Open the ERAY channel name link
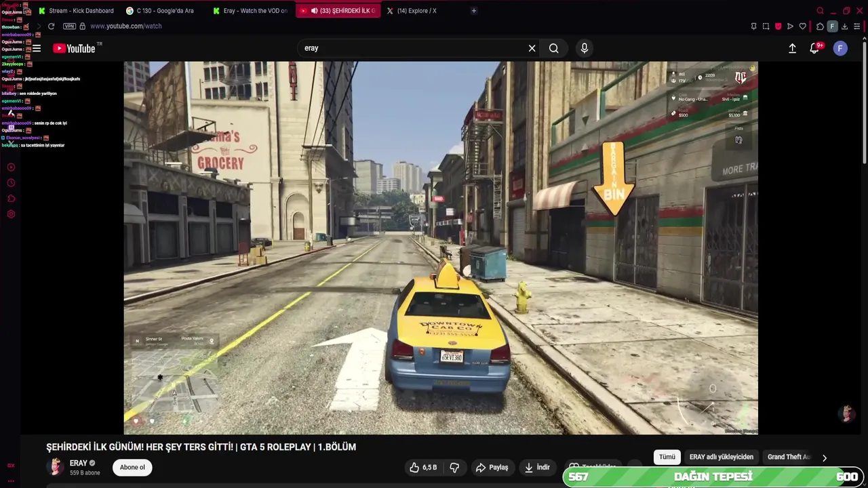 [x=78, y=463]
